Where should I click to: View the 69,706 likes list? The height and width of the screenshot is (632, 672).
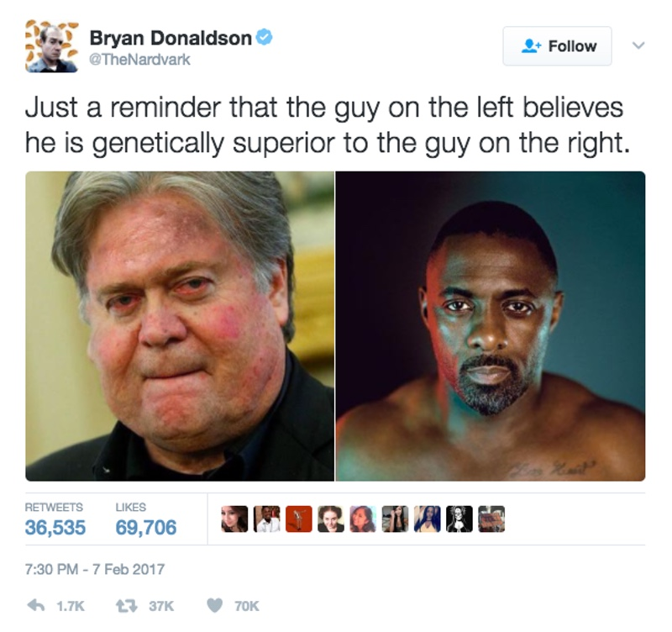pos(145,519)
